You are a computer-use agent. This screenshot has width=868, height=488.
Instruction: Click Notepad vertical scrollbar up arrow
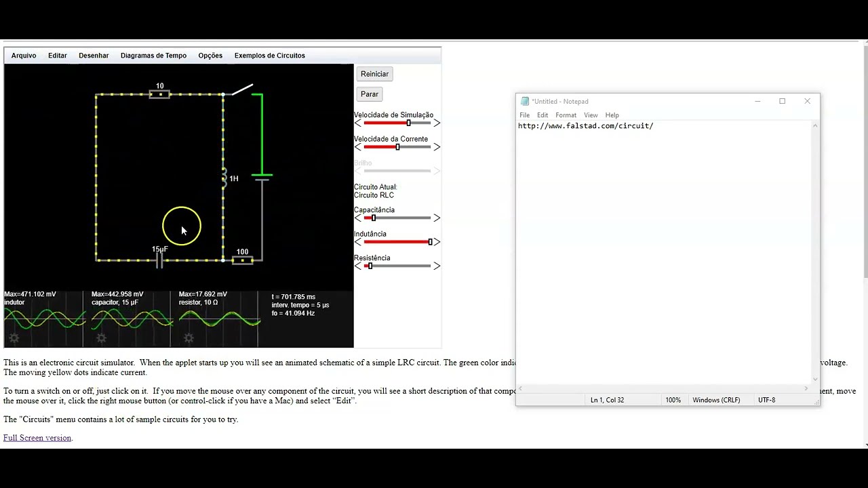(815, 126)
